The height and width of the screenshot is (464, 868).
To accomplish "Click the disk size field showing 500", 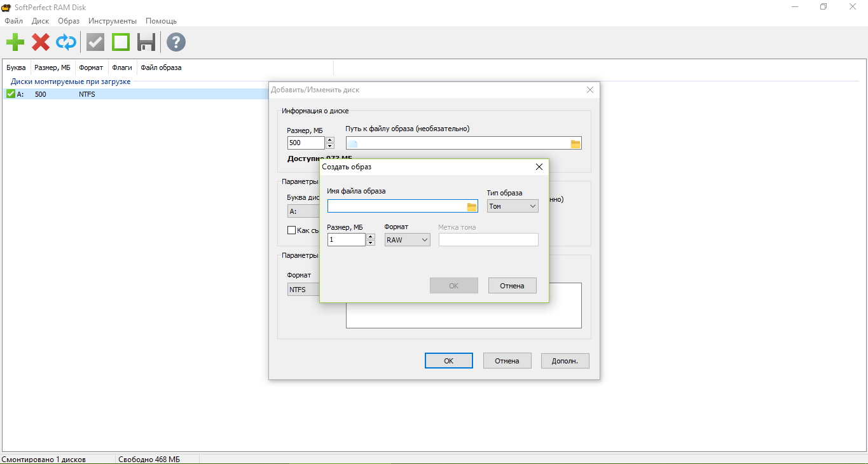I will tap(306, 143).
